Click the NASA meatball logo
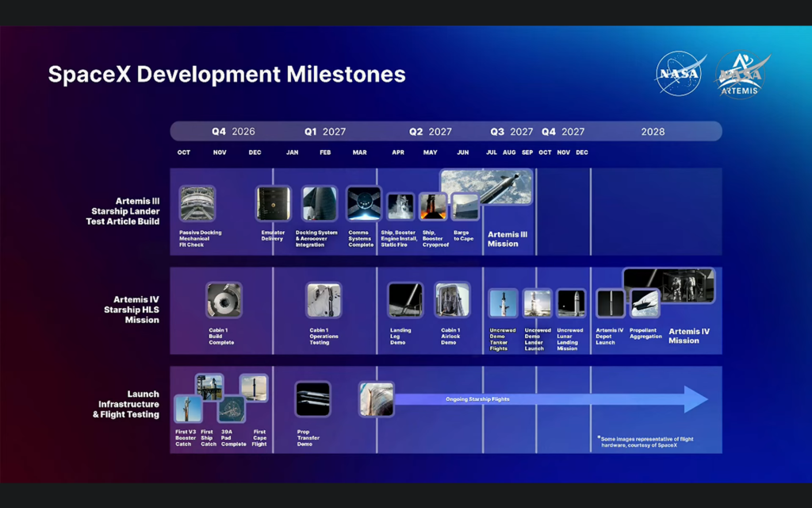The height and width of the screenshot is (508, 812). pos(680,73)
